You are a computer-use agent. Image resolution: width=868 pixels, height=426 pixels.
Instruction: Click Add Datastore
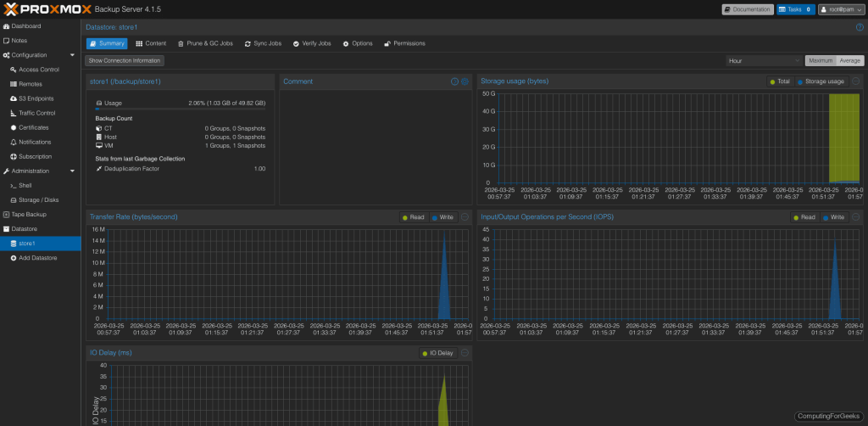[34, 258]
